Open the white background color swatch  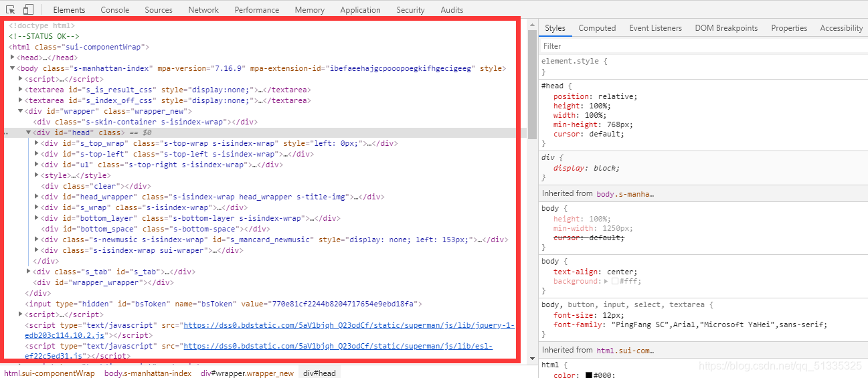(615, 282)
